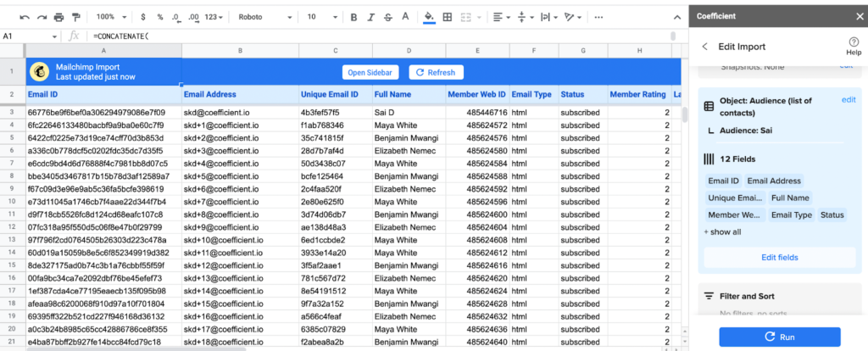
Task: Click the Unique Emai... field chip
Action: (x=735, y=198)
